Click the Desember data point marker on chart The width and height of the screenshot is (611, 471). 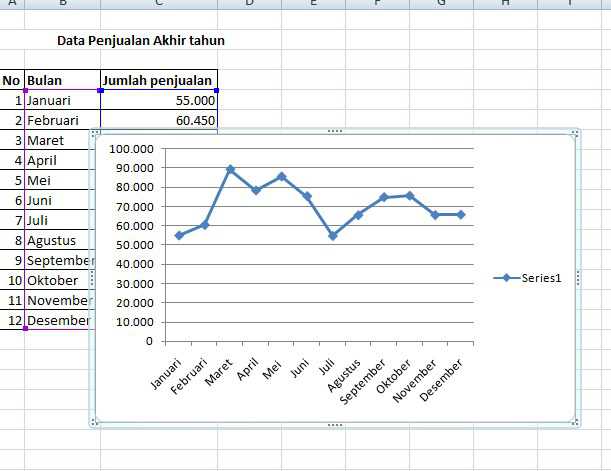click(x=460, y=214)
